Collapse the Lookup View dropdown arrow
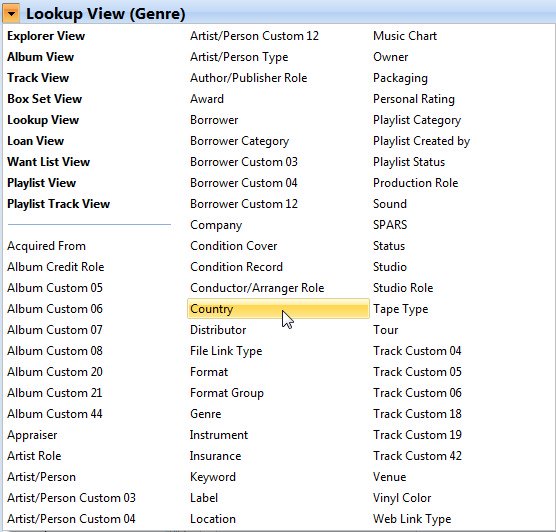Image resolution: width=556 pixels, height=532 pixels. tap(11, 14)
